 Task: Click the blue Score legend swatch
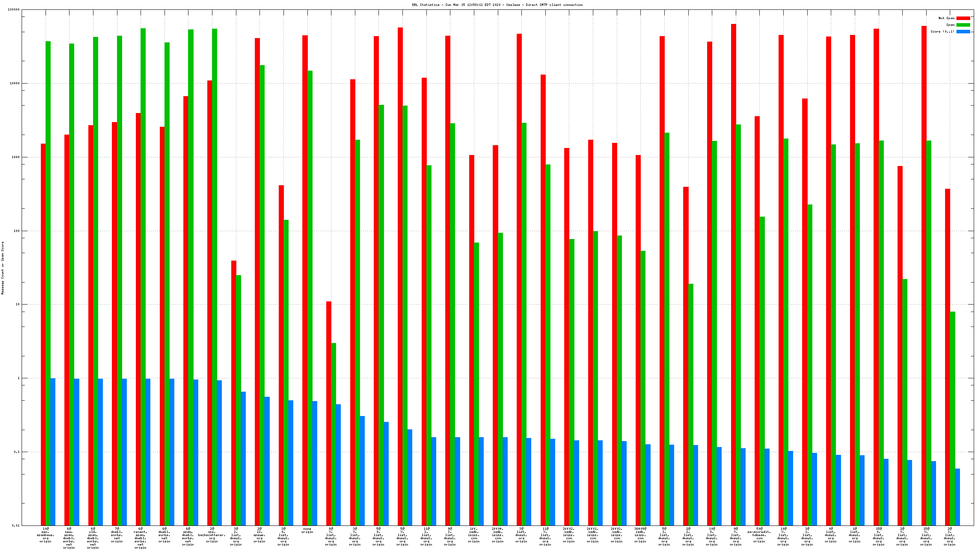click(963, 31)
